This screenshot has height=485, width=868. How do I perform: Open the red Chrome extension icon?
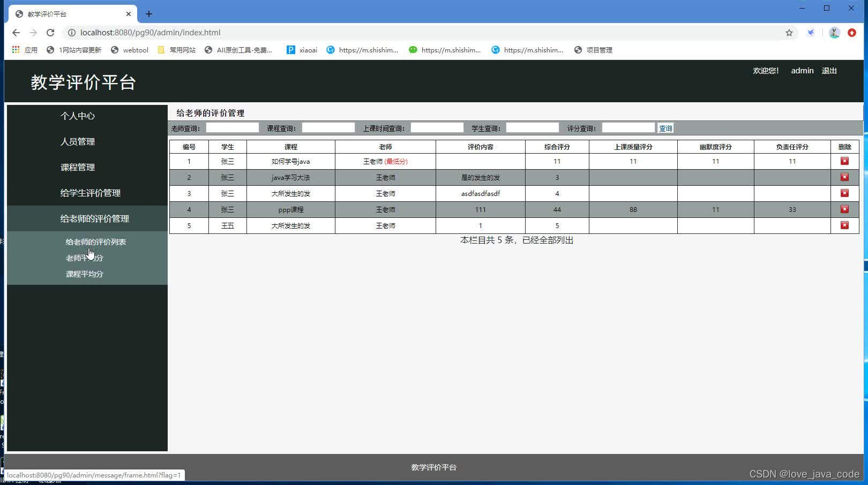(x=852, y=33)
